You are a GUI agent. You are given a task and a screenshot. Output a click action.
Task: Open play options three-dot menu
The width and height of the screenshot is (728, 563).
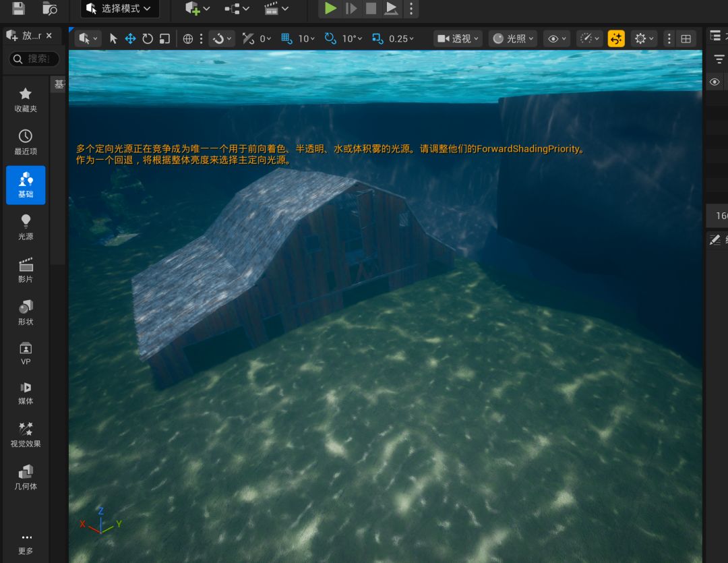(x=411, y=8)
